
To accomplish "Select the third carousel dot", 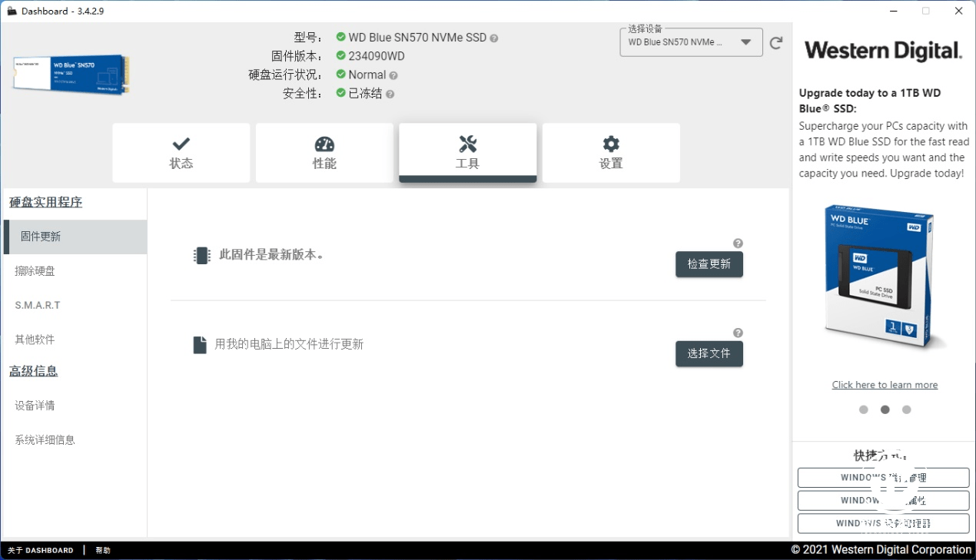I will coord(906,409).
